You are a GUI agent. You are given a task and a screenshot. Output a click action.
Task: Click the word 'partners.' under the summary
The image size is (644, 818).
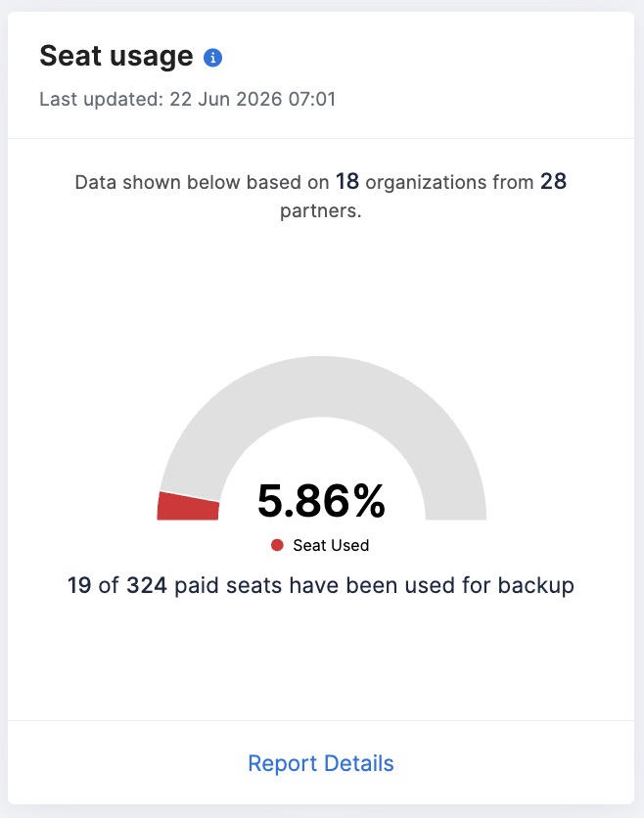coord(320,211)
